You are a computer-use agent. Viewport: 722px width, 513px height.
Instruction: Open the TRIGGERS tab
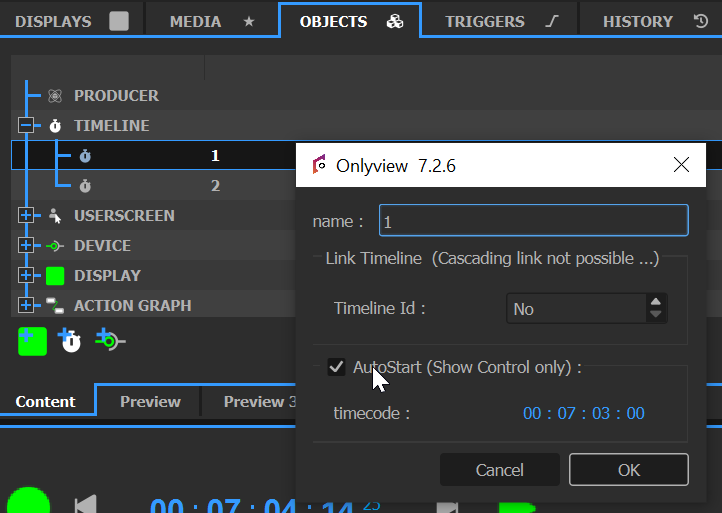[500, 21]
